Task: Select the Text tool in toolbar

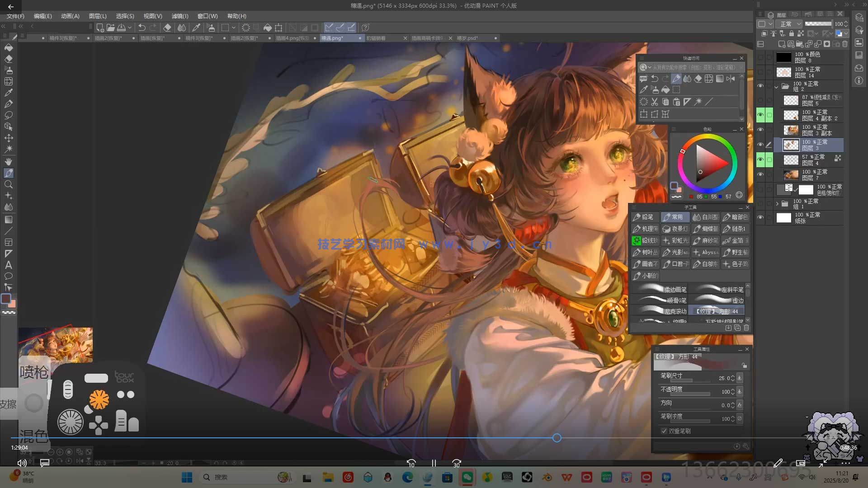Action: (8, 265)
